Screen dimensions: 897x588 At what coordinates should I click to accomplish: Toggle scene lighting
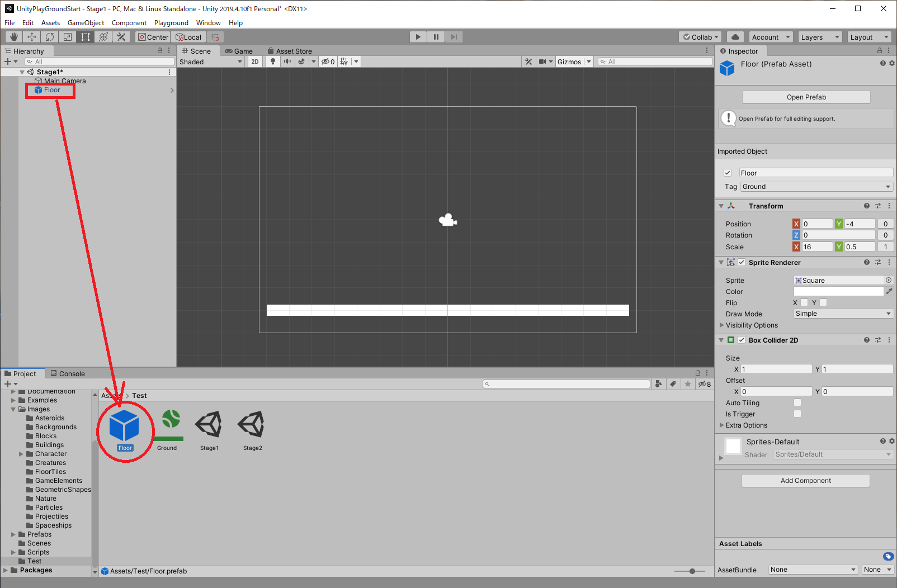pyautogui.click(x=273, y=61)
